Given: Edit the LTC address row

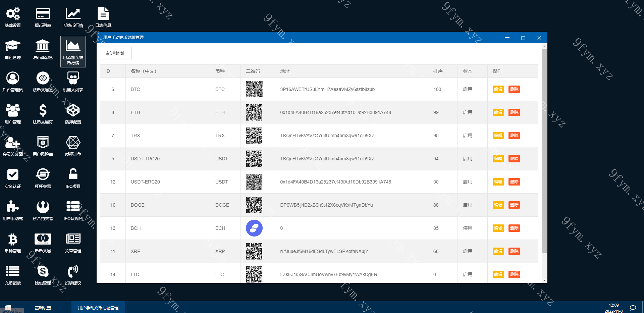Looking at the screenshot, I should click(498, 274).
